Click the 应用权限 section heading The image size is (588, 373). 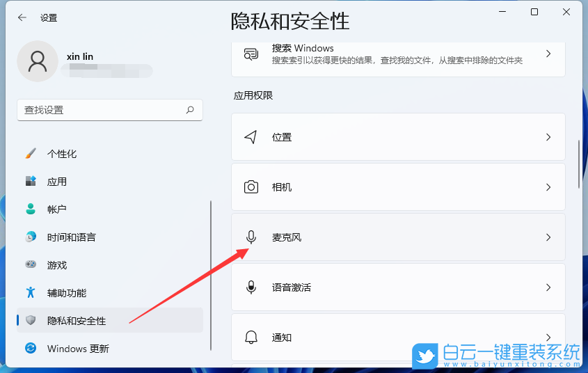click(253, 95)
